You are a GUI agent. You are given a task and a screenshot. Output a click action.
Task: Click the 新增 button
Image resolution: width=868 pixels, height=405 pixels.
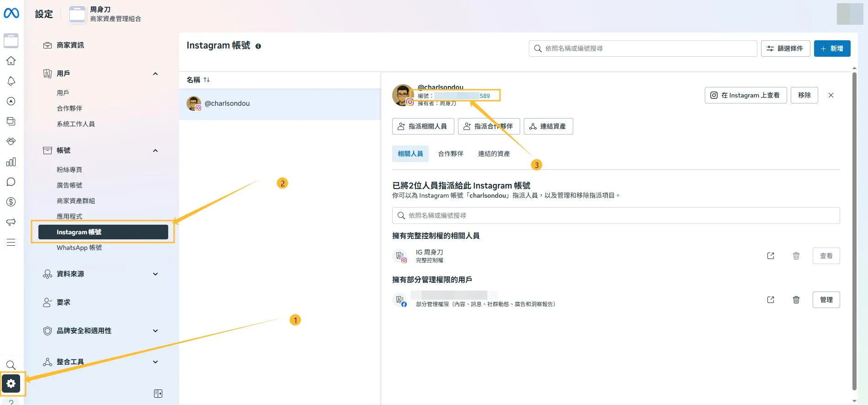pos(832,49)
